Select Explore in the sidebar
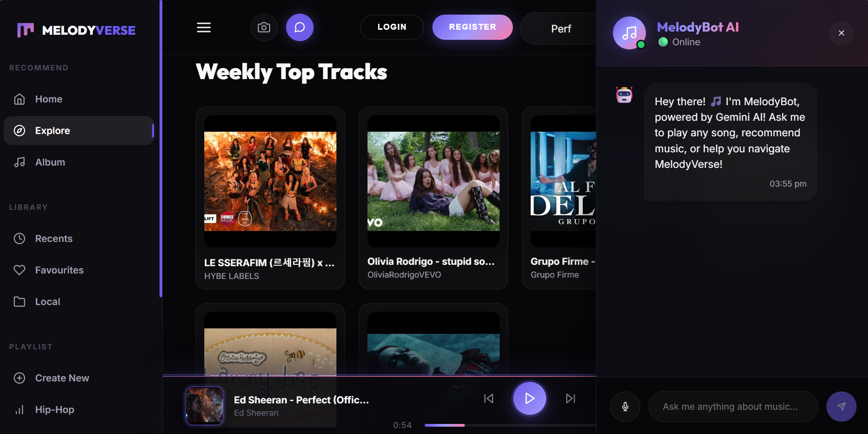This screenshot has width=868, height=434. click(79, 131)
